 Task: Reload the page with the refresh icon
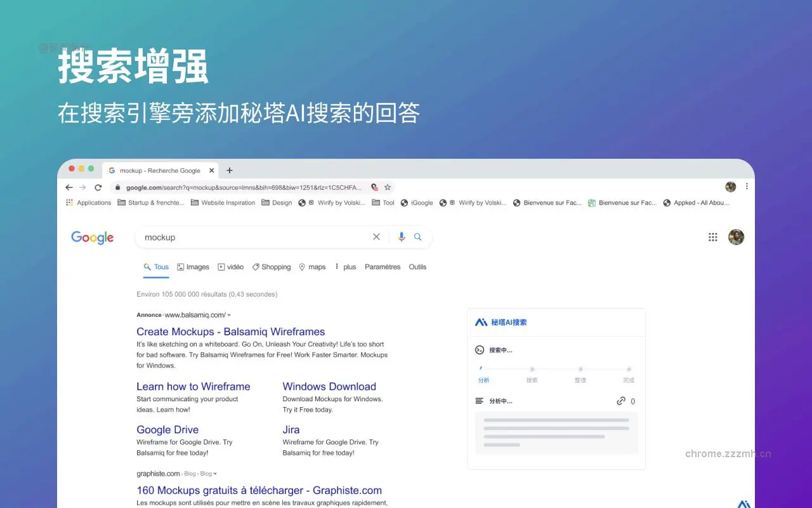[98, 187]
